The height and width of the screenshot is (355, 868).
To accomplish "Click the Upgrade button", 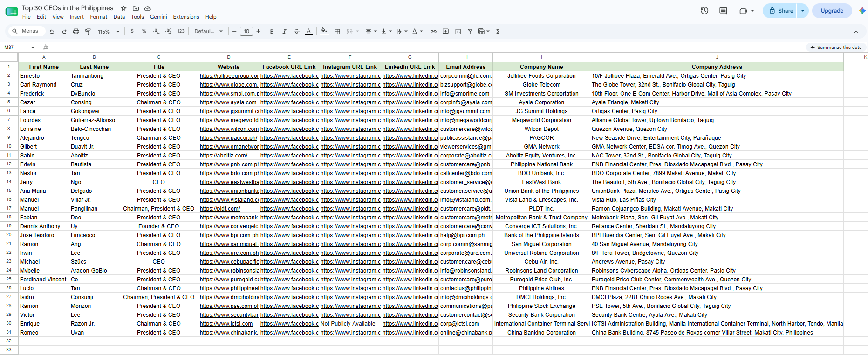I will pos(832,11).
